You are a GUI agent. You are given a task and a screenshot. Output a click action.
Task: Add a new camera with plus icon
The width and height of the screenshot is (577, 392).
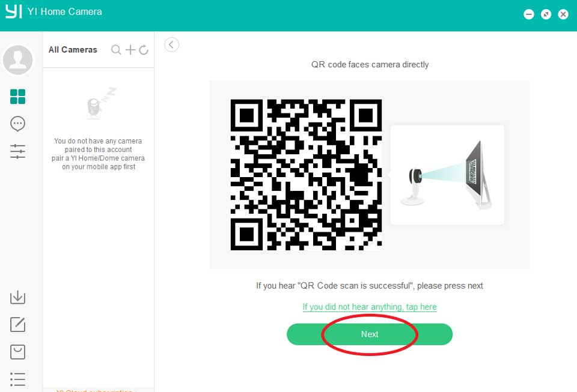coord(130,50)
